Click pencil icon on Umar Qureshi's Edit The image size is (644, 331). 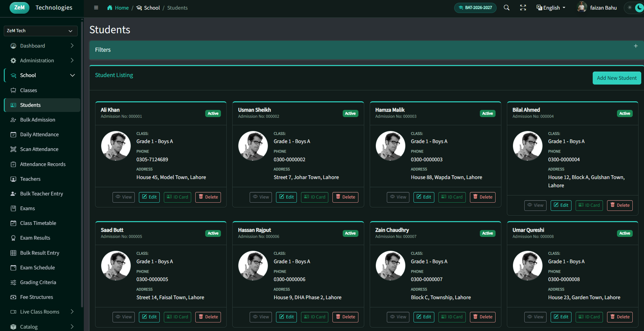556,317
